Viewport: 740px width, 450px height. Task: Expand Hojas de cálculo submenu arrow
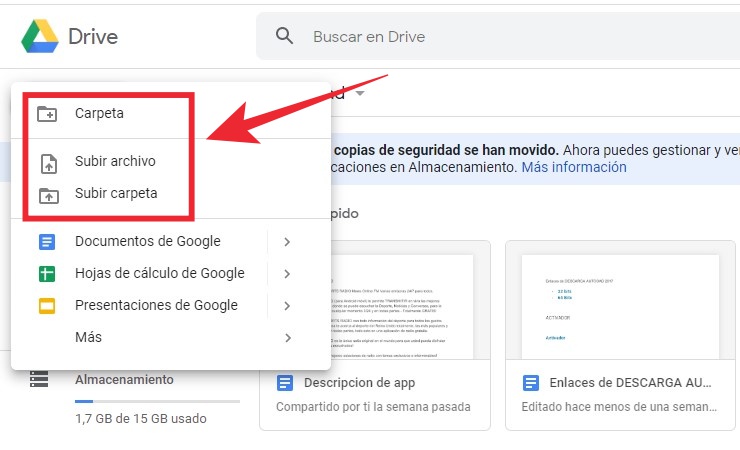coord(287,274)
